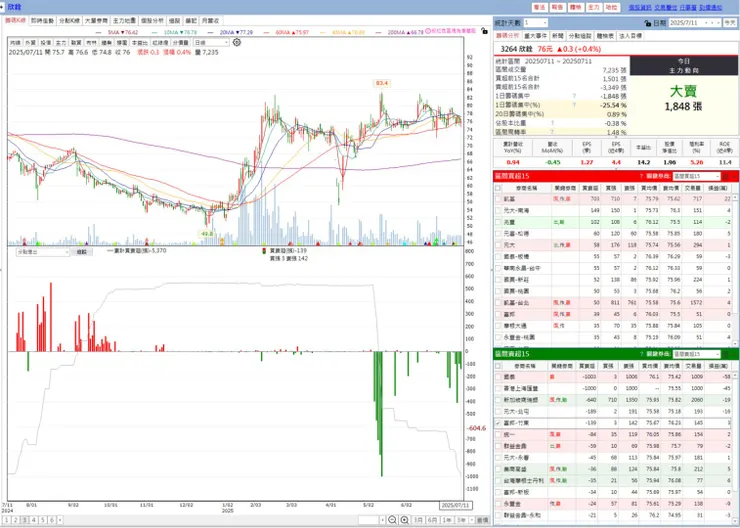740x528 pixels.
Task: Click the 1年 range button
Action: (446, 520)
